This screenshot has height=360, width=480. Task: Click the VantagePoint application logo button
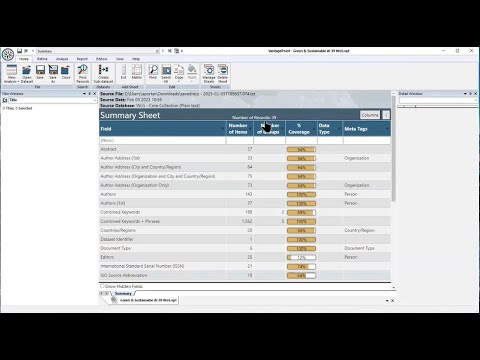pos(8,54)
